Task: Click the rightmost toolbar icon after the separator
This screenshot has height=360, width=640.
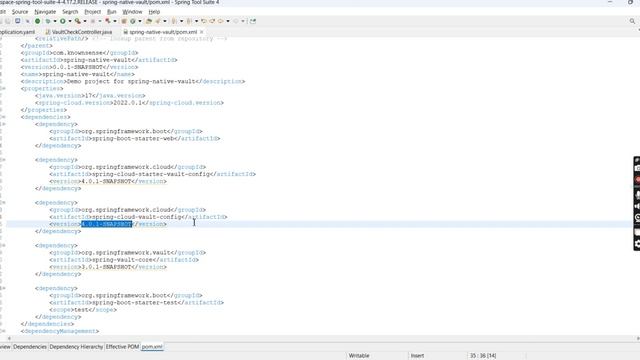Action: (253, 21)
